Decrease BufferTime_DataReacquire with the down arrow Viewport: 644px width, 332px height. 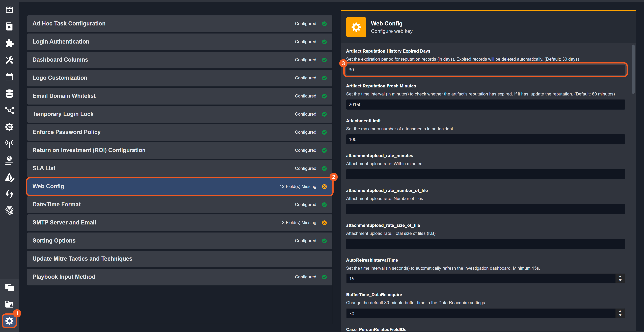click(620, 315)
